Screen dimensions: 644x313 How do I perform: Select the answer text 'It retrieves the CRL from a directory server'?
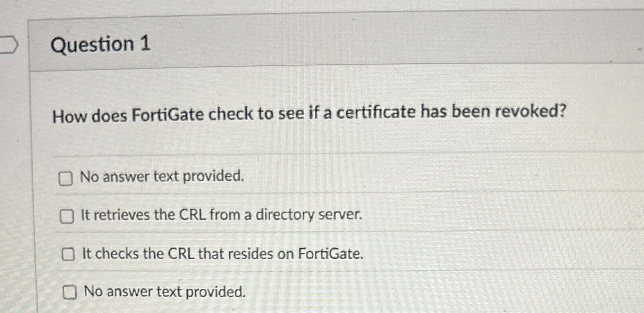[x=221, y=215]
